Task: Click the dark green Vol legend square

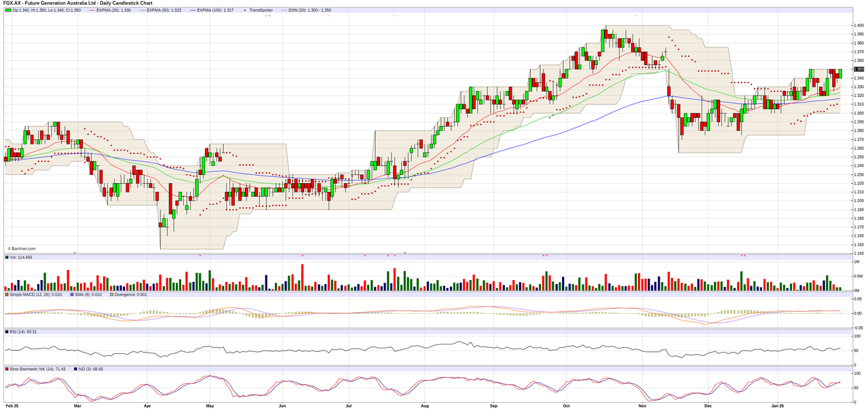Action: click(x=7, y=258)
